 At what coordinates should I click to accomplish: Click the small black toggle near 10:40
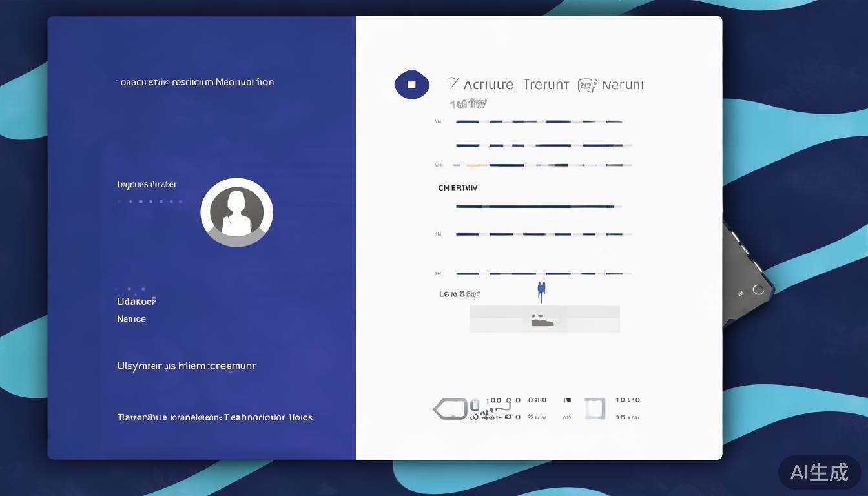567,400
